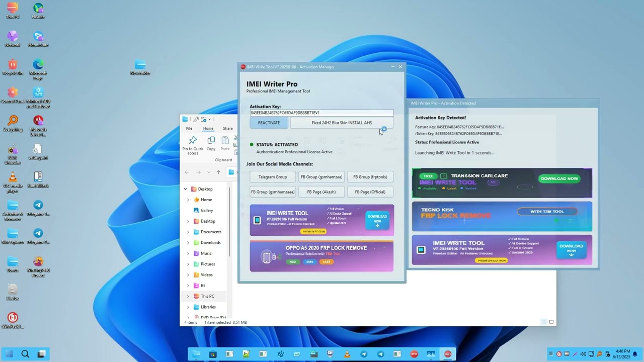The width and height of the screenshot is (644, 362).
Task: Open the Minimal ADB and Fastboot shortcut
Action: click(38, 98)
